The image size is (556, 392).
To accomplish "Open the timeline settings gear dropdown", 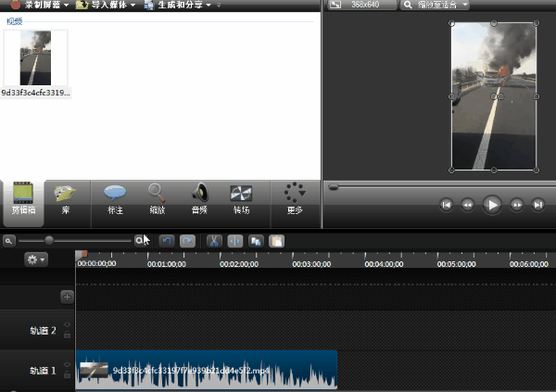I will pos(36,259).
